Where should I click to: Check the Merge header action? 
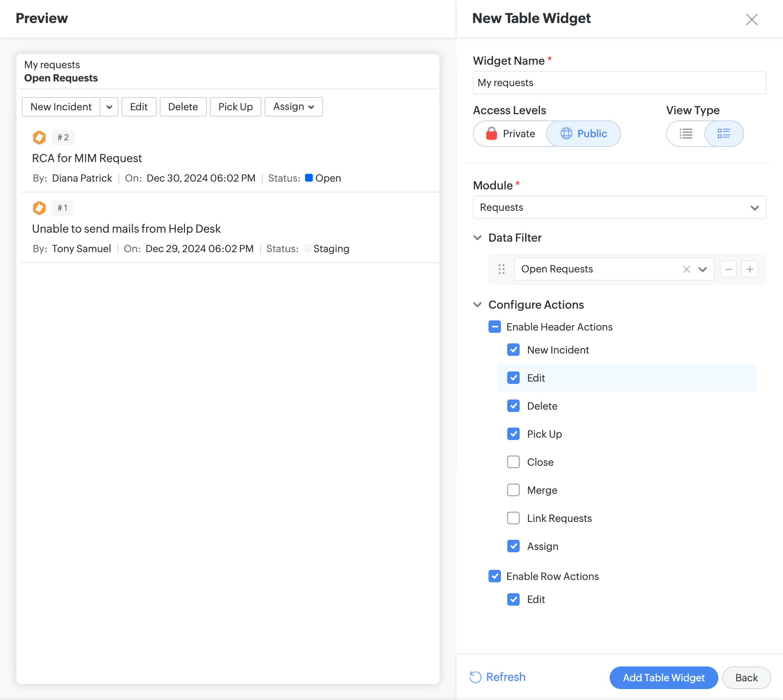[x=513, y=490]
